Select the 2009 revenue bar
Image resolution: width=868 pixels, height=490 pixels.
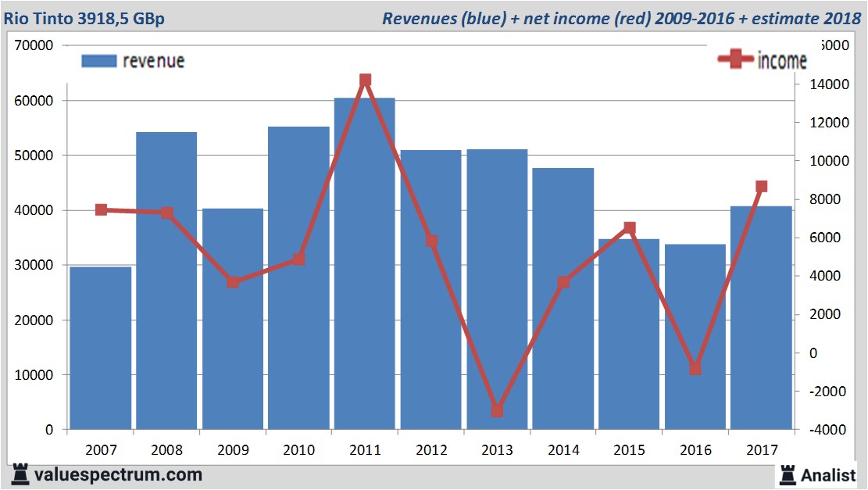233,319
